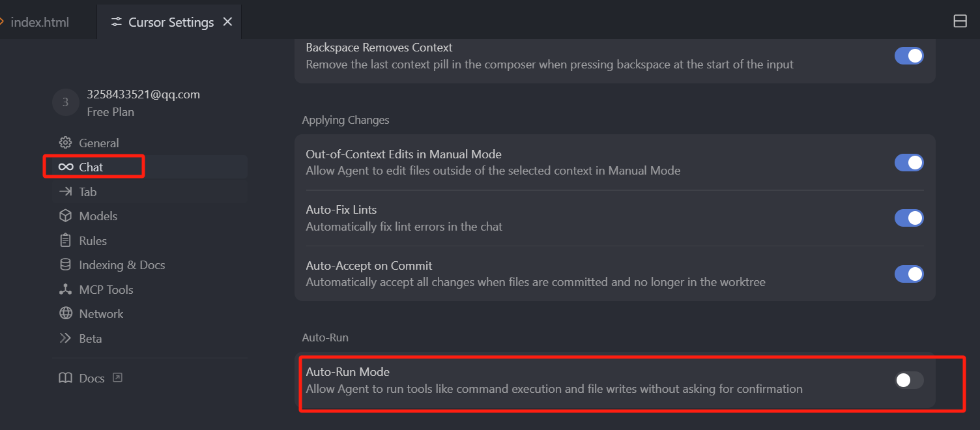Close the Cursor Settings tab

click(227, 21)
